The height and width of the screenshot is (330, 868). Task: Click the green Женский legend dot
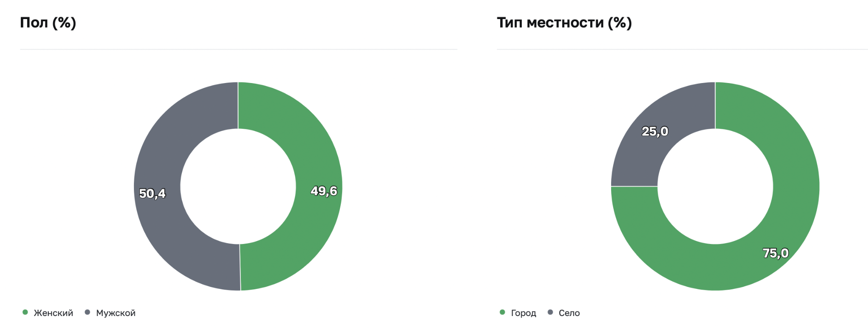25,312
